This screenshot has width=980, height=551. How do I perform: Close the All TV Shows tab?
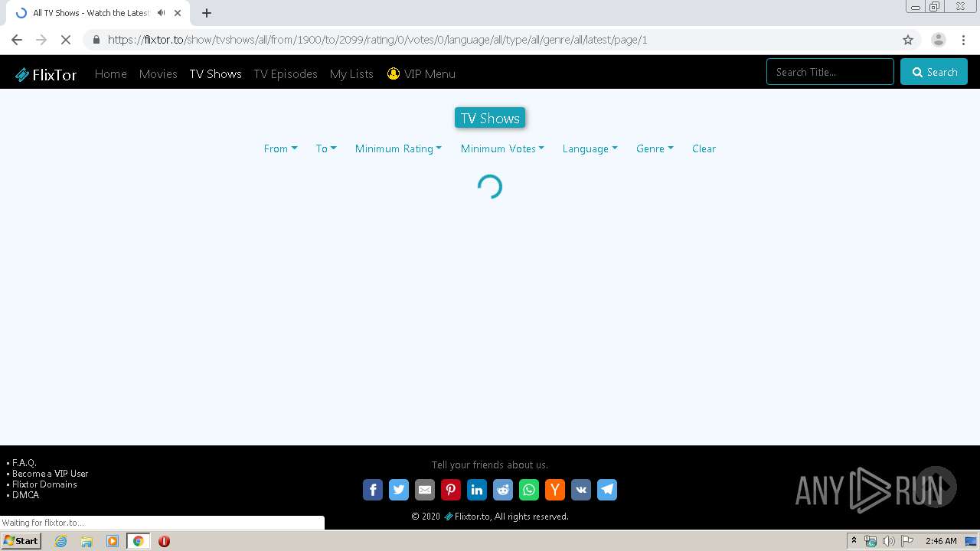pos(178,13)
